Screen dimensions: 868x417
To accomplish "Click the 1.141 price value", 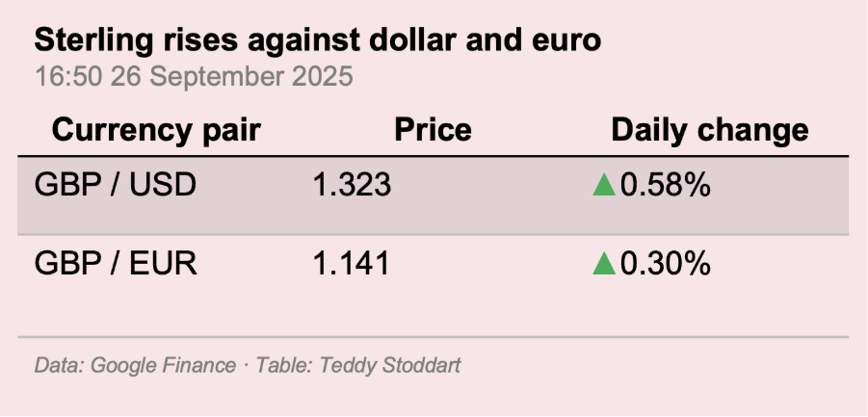I will click(x=352, y=263).
